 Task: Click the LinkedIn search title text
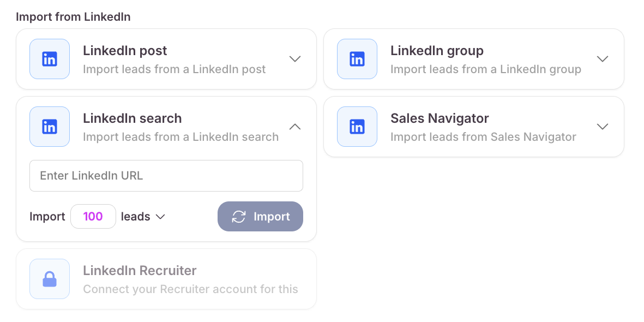(132, 118)
